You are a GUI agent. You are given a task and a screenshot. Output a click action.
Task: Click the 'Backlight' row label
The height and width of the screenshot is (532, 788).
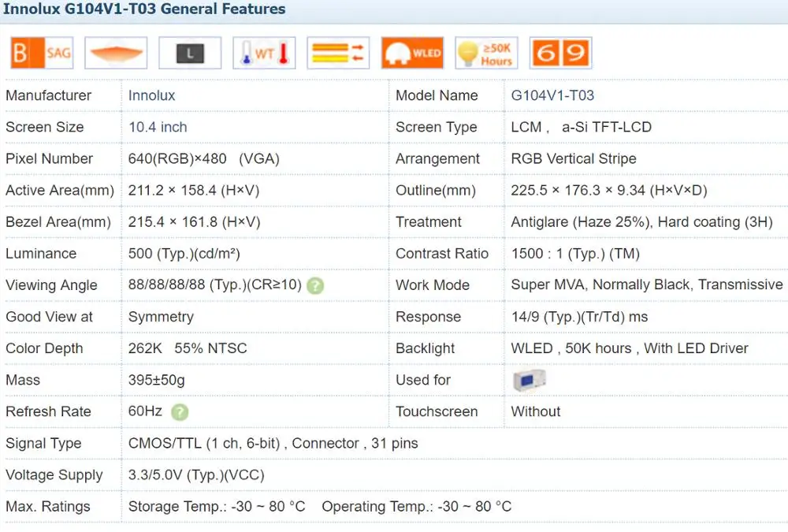tap(426, 349)
